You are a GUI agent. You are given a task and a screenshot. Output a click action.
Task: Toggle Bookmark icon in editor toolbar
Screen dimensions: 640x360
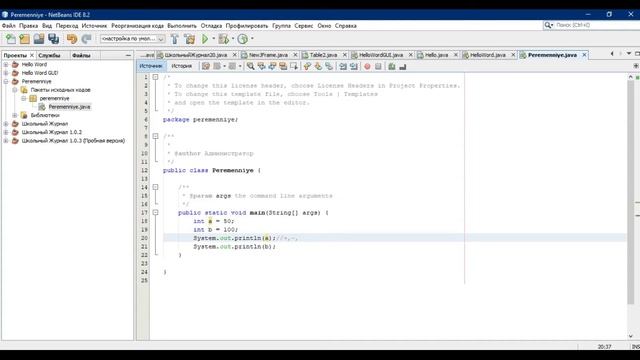tap(329, 66)
